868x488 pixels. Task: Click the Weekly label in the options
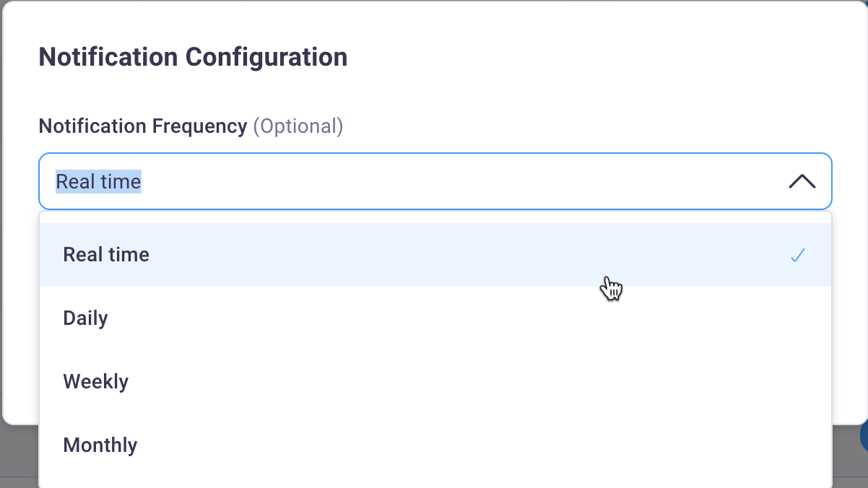pyautogui.click(x=95, y=382)
